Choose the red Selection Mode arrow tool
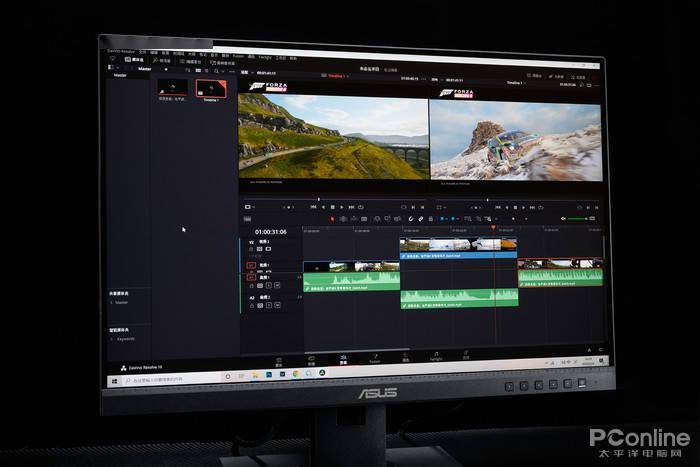 coord(332,219)
